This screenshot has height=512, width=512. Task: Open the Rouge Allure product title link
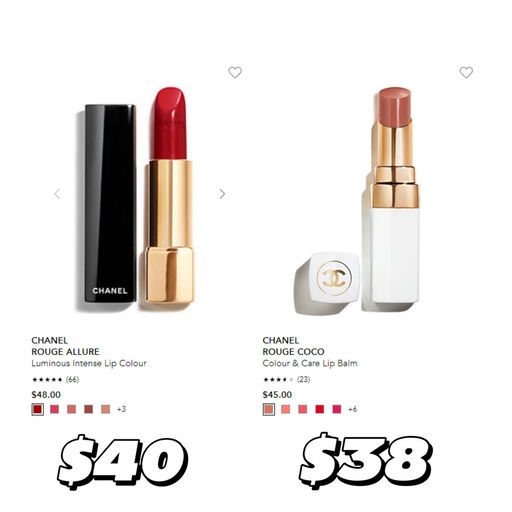(x=65, y=352)
